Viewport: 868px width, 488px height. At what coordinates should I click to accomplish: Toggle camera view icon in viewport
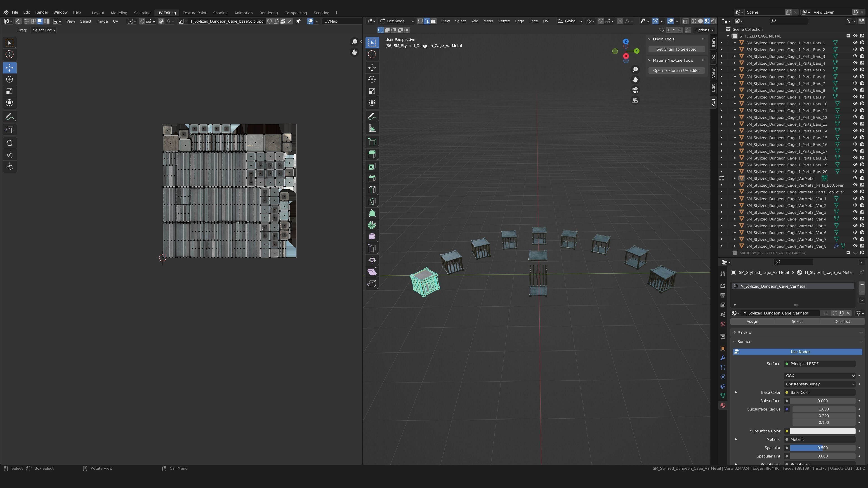[635, 90]
